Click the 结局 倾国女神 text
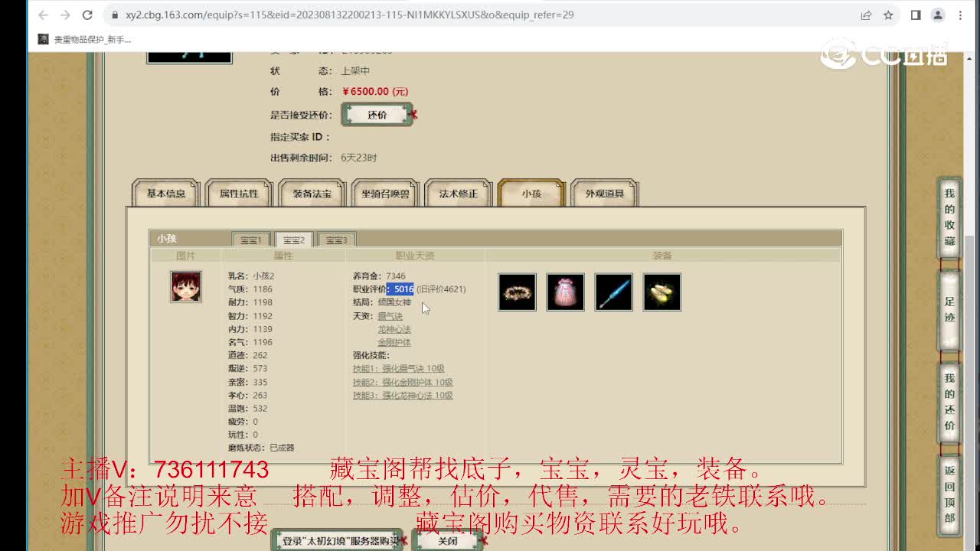This screenshot has height=551, width=980. (382, 302)
